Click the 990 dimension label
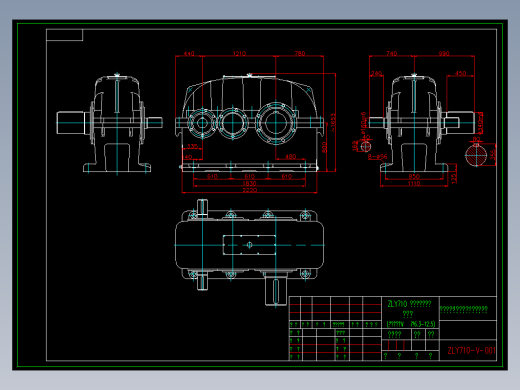The image size is (520, 390). 444,53
